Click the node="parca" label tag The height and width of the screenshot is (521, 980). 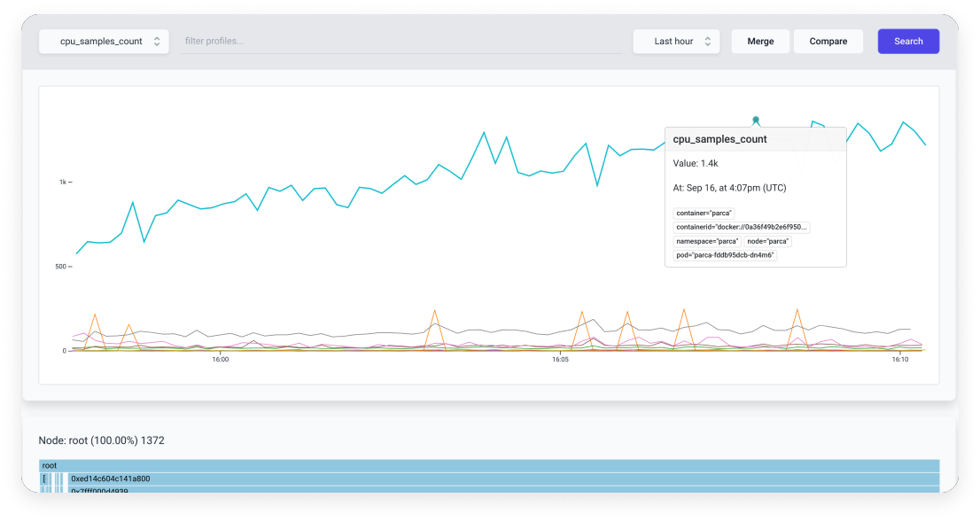pos(767,241)
